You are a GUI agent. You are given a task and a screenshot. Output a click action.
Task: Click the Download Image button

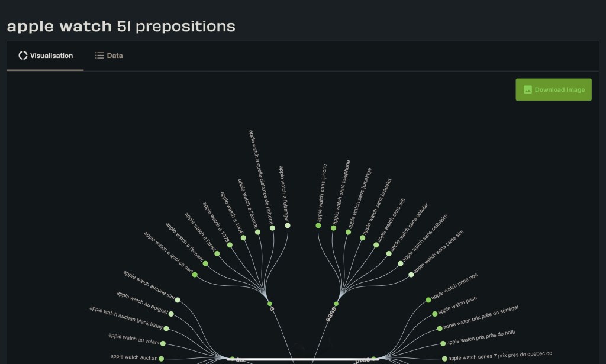click(x=553, y=89)
